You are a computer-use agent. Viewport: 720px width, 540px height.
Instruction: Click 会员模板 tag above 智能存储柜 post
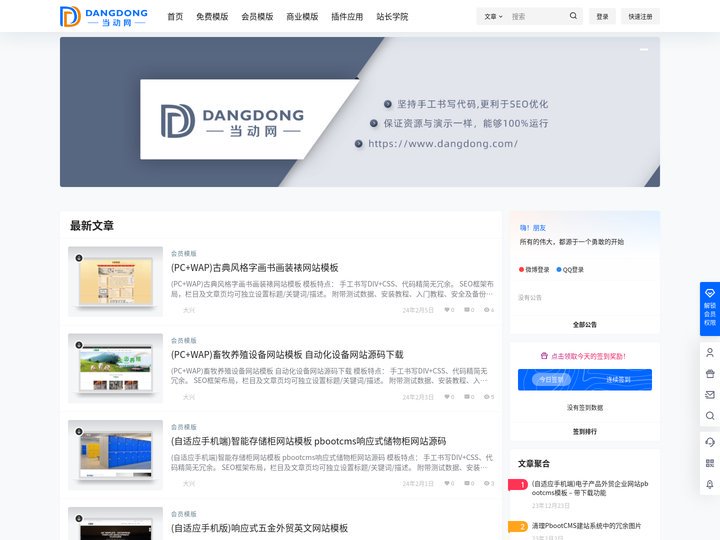(184, 427)
